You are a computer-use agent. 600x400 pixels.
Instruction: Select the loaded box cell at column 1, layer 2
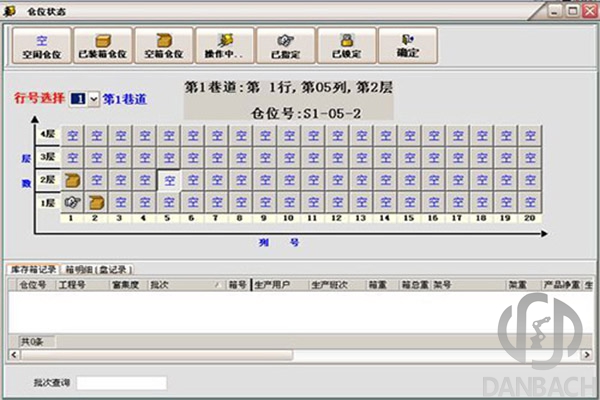[72, 180]
